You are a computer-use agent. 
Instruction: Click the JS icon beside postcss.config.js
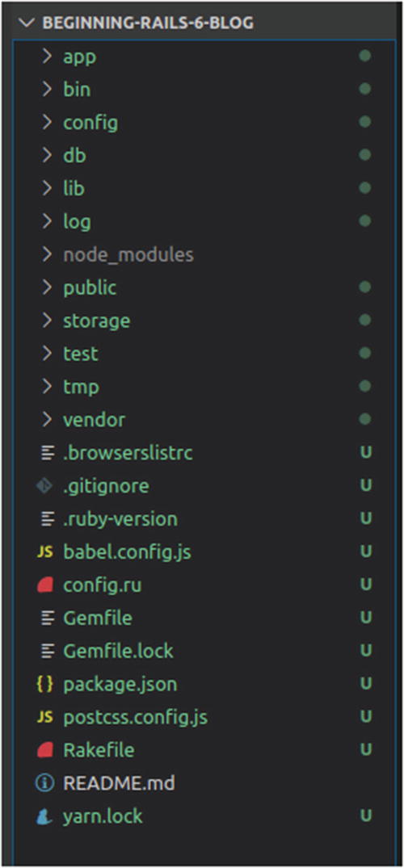45,718
